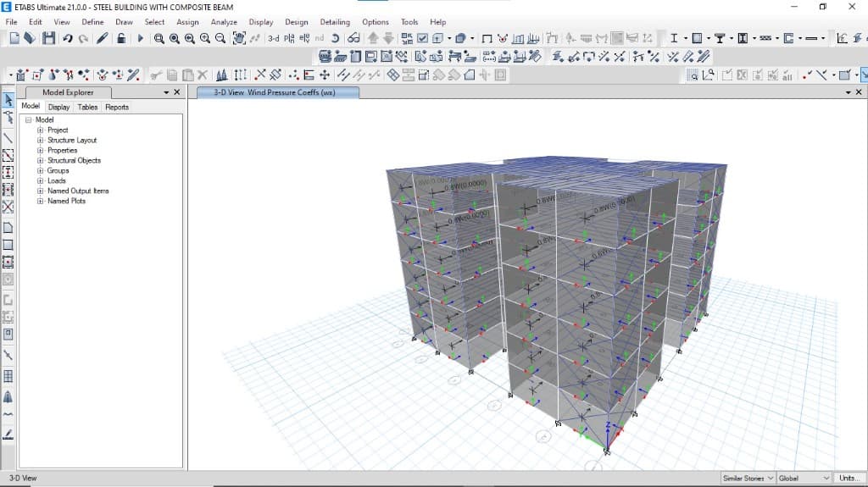Image resolution: width=868 pixels, height=487 pixels.
Task: Open dropdown beside composite beam design icon
Action: pos(732,38)
